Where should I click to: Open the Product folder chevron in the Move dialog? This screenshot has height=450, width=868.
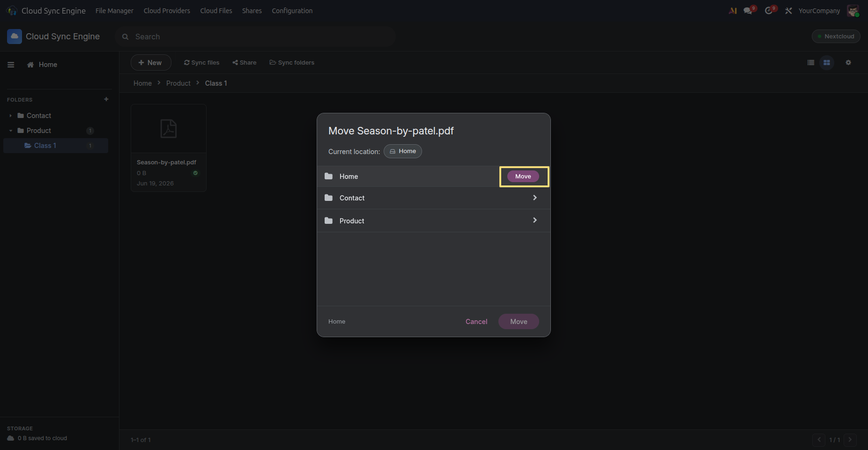(535, 220)
